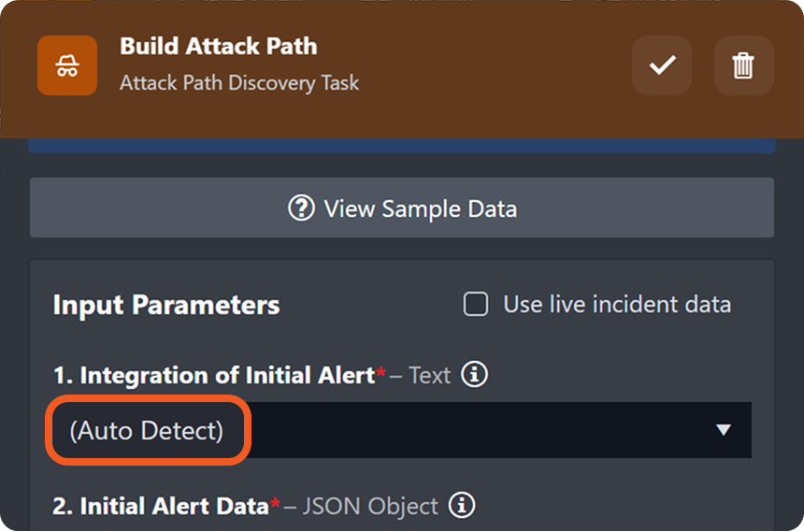The image size is (804, 532).
Task: Click the "JSON Object" type label
Action: pyautogui.click(x=373, y=506)
